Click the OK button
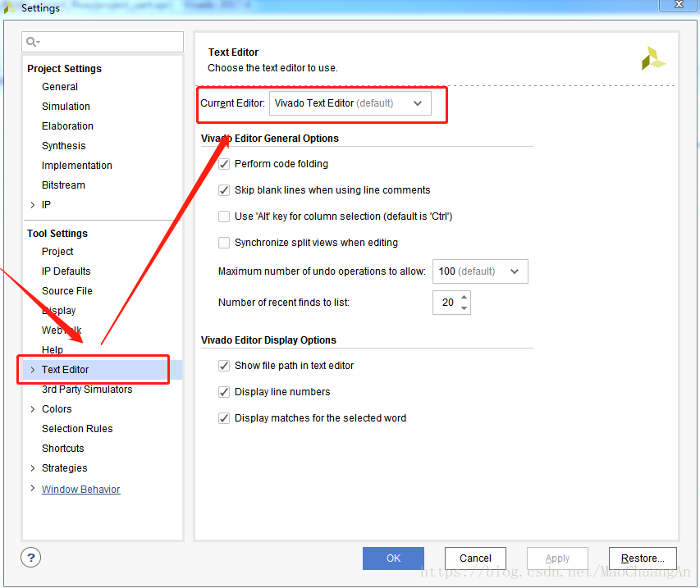 click(393, 558)
